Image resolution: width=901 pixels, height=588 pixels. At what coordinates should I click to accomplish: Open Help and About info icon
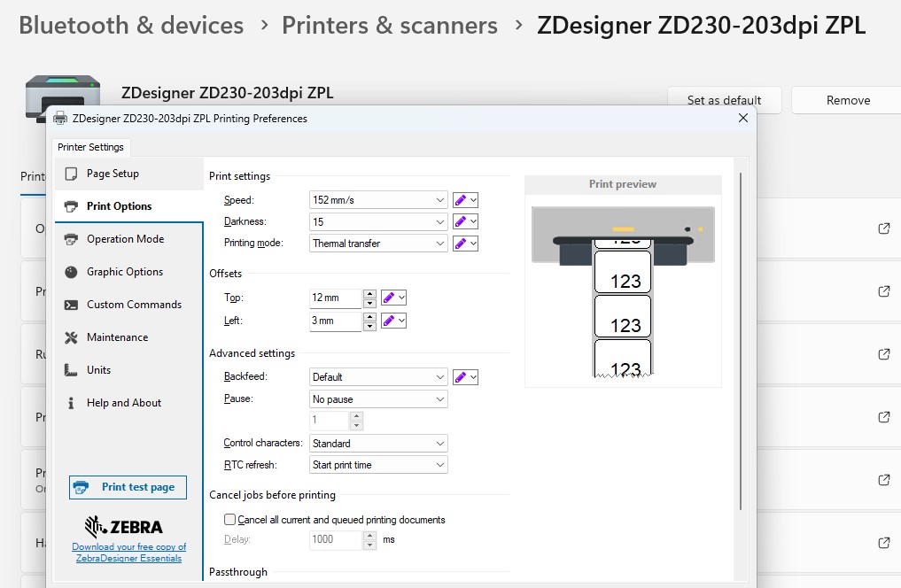(x=71, y=403)
